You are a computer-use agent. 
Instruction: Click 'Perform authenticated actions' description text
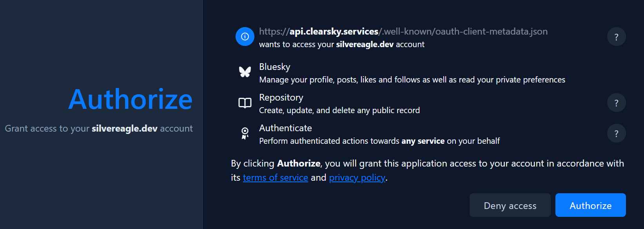pyautogui.click(x=379, y=141)
